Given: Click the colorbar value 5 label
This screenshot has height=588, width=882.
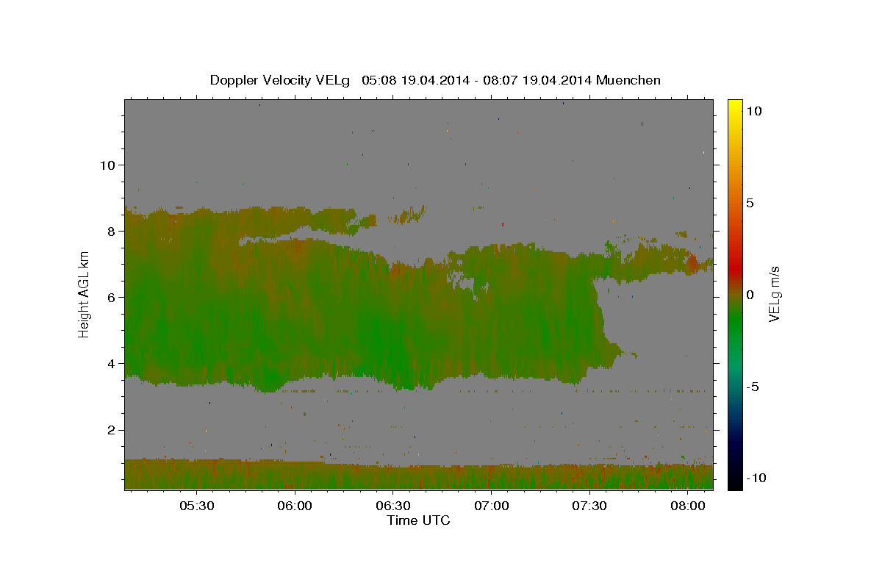Looking at the screenshot, I should (751, 203).
